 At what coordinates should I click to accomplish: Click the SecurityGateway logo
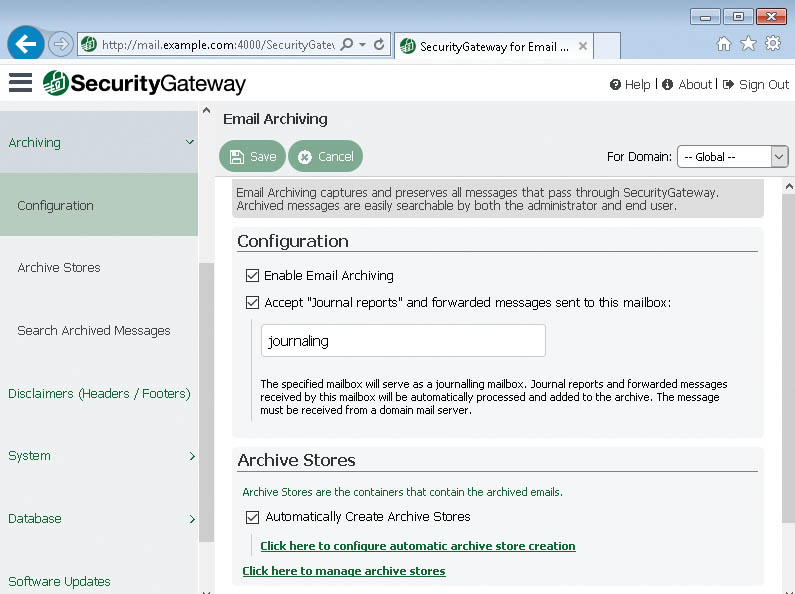coord(144,83)
